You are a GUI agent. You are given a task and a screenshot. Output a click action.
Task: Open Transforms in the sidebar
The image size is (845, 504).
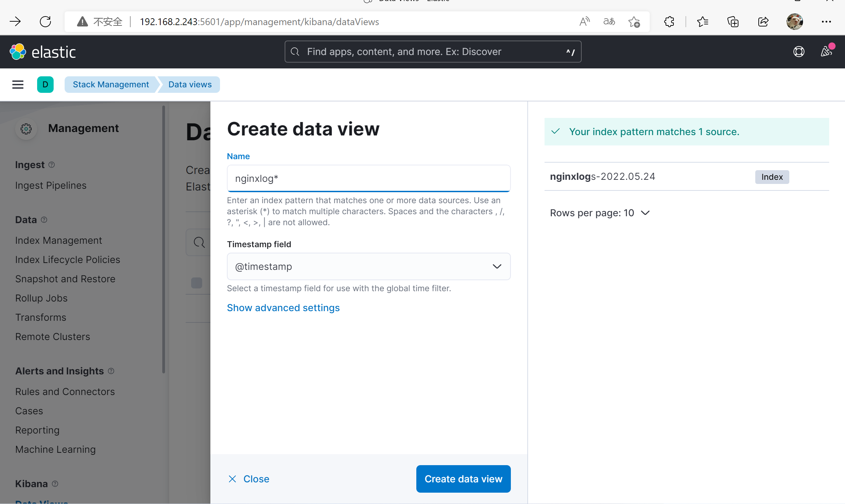click(x=41, y=317)
